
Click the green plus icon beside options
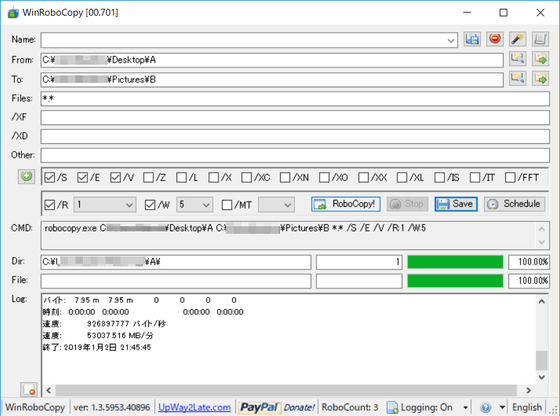point(26,176)
